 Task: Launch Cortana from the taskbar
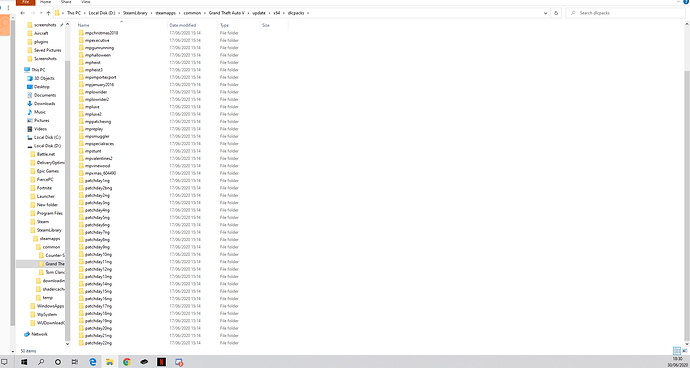pyautogui.click(x=58, y=362)
